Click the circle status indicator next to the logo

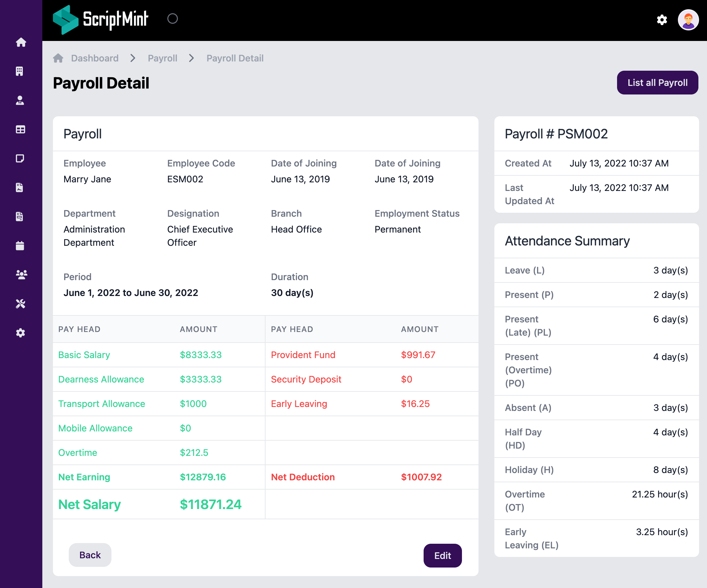(x=173, y=19)
